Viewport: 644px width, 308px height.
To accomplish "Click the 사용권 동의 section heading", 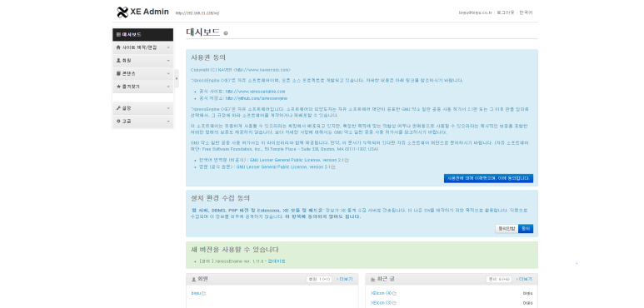I will point(208,57).
